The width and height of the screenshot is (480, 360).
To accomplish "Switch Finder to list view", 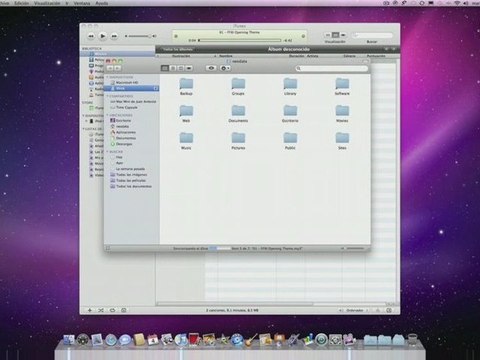I will pos(173,68).
